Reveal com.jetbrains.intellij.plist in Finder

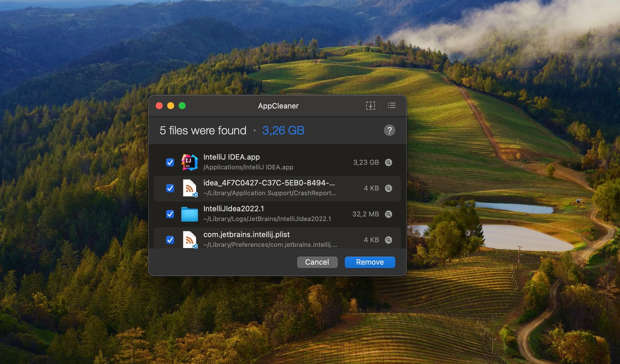click(388, 240)
